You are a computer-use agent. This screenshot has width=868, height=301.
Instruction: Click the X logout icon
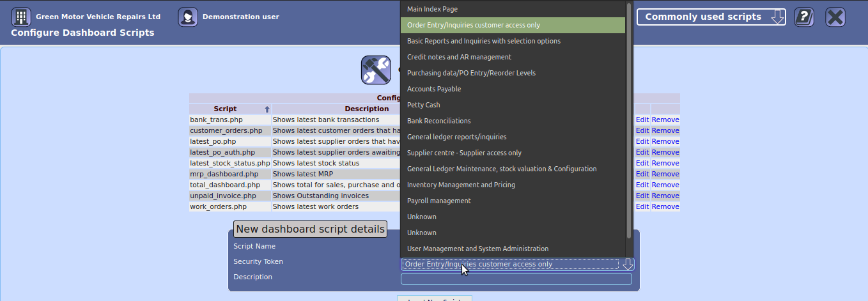(835, 17)
